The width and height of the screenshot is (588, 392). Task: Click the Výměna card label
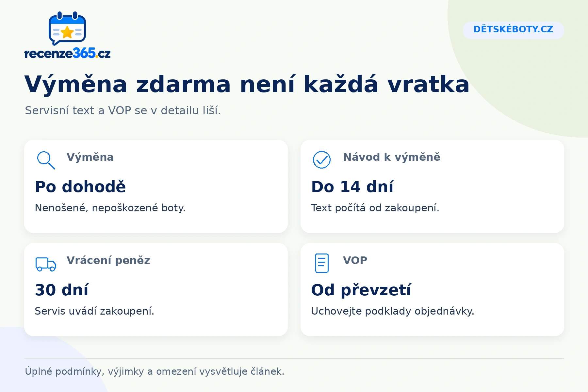[x=90, y=157]
